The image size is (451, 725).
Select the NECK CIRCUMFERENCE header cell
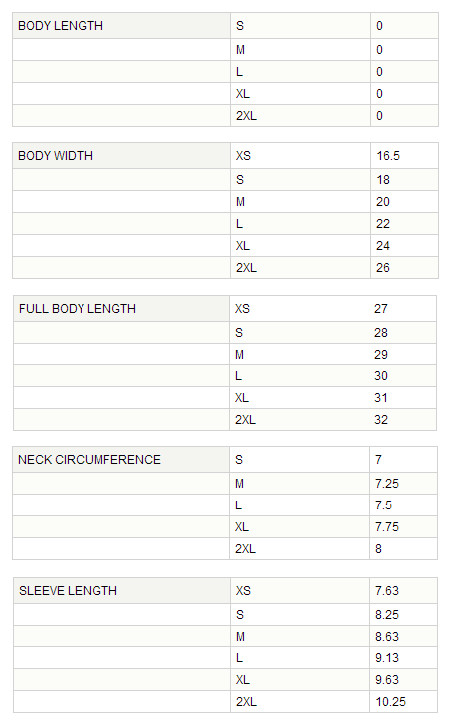click(121, 460)
